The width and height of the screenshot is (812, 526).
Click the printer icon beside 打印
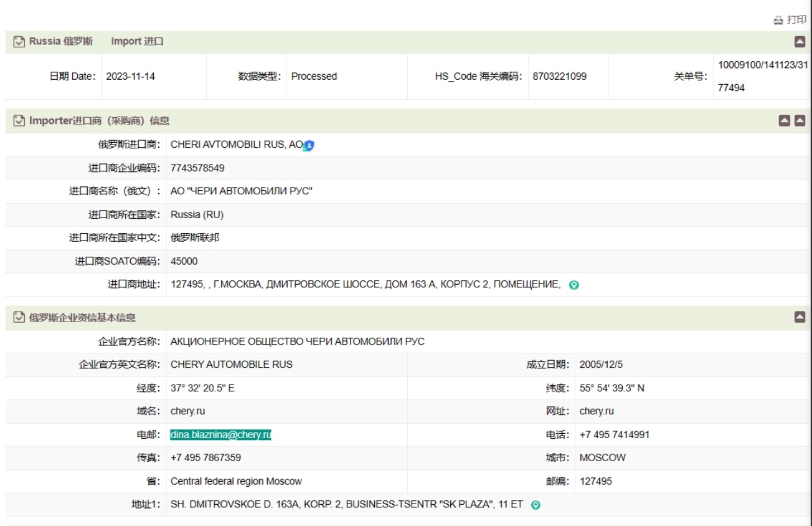point(778,20)
